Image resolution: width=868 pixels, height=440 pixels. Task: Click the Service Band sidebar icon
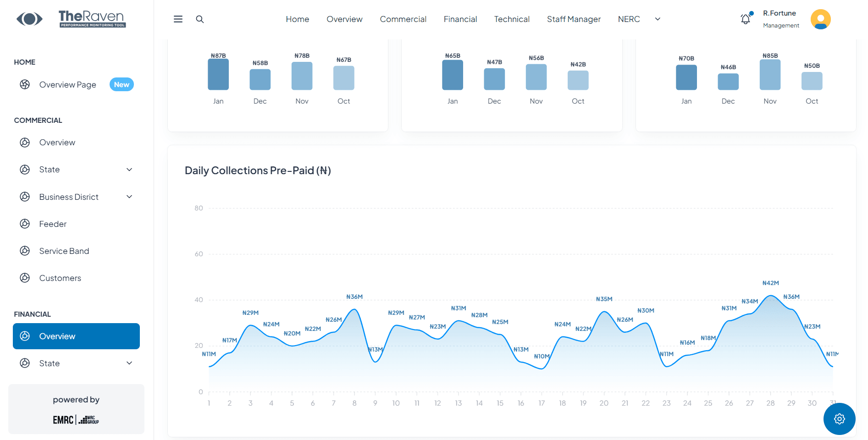point(25,251)
